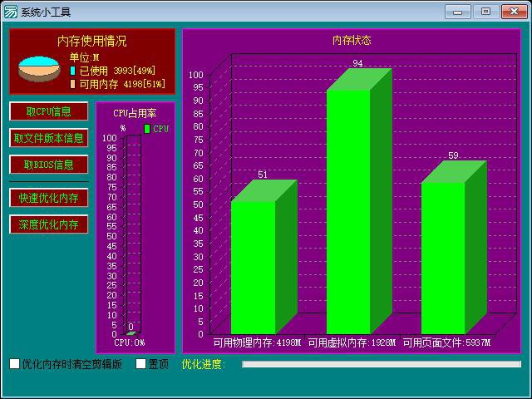
Task: Click the memory usage pie chart icon
Action: 39,68
